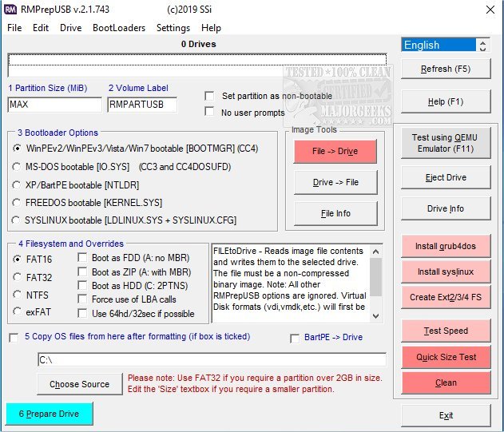The width and height of the screenshot is (504, 432).
Task: Click the info text scrollbar down arrow
Action: (375, 316)
